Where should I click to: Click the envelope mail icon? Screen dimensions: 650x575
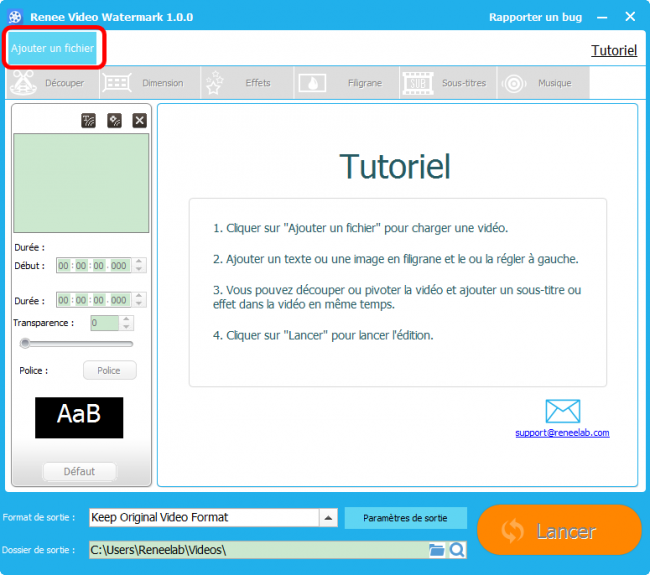tap(563, 411)
